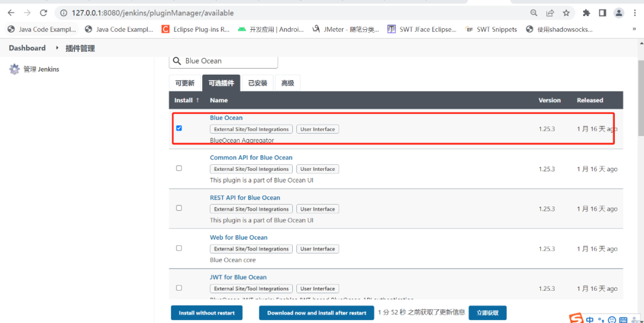Open the SWT Snippets bookmark
The height and width of the screenshot is (323, 644).
pos(491,29)
